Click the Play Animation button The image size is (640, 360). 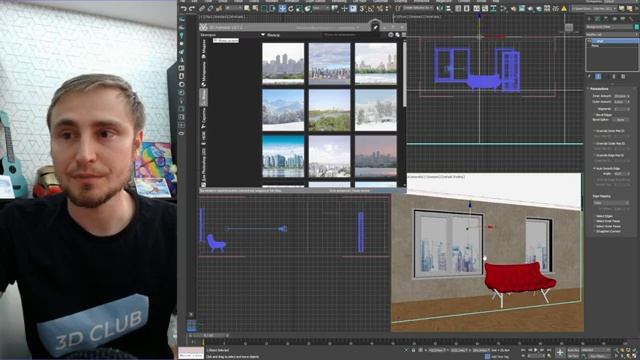point(536,350)
